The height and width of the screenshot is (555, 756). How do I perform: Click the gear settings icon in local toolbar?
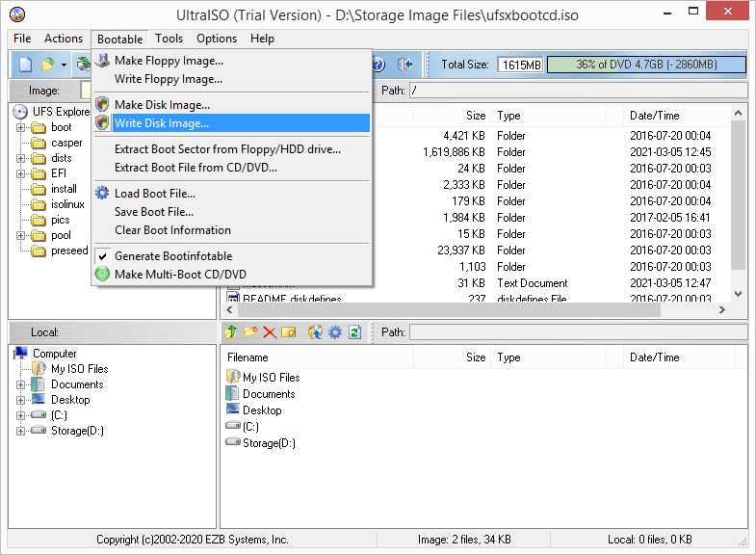click(334, 332)
